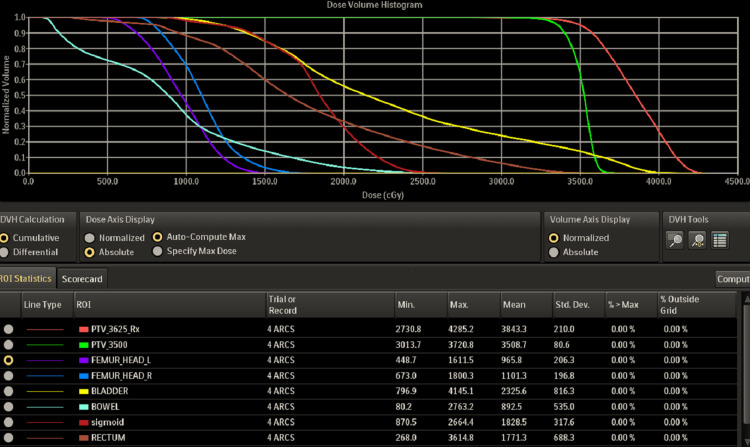Click the sigmoid ROI name
Viewport: 750px width, 447px height.
click(107, 422)
